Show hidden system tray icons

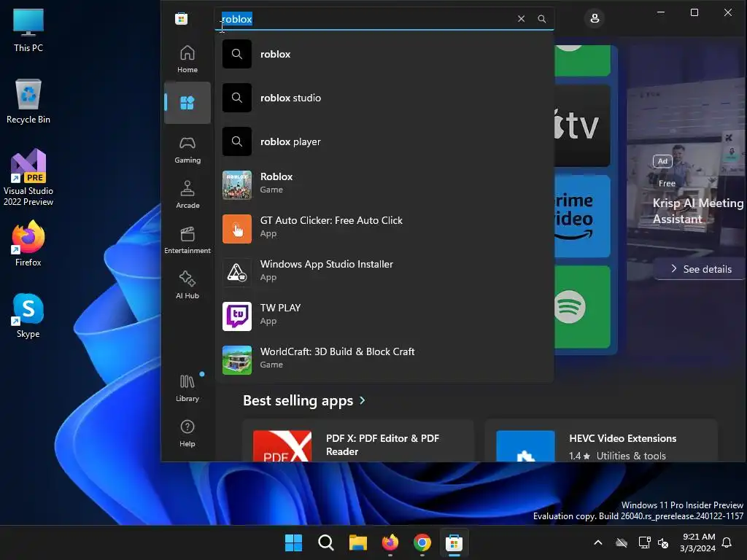pyautogui.click(x=598, y=542)
